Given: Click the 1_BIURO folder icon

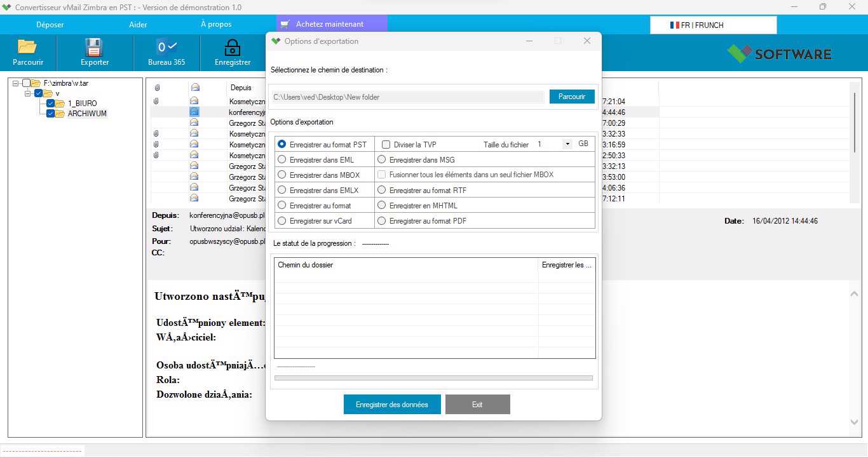Looking at the screenshot, I should [x=60, y=104].
